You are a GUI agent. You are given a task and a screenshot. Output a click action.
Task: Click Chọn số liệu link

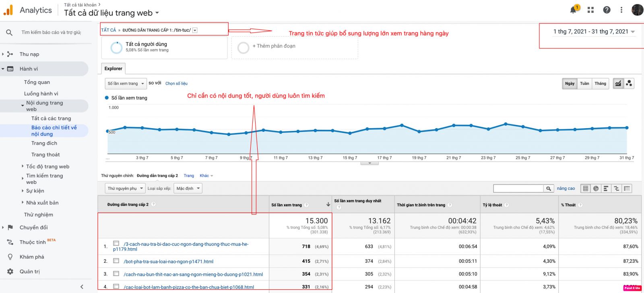tap(176, 83)
